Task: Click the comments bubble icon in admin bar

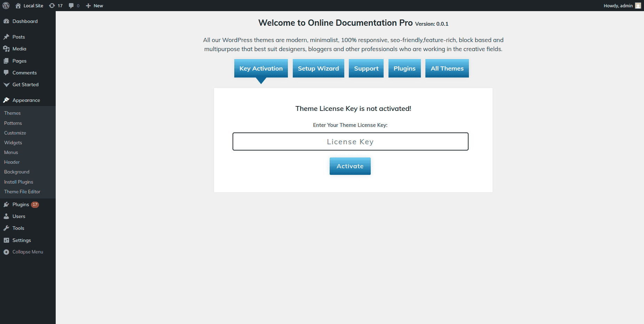Action: click(71, 6)
